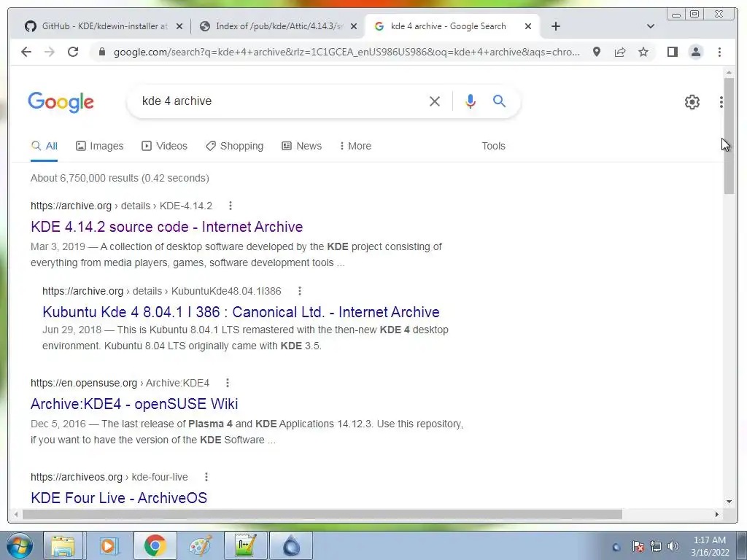Switch to Shopping results
Viewport: 747px width, 560px height.
[234, 146]
